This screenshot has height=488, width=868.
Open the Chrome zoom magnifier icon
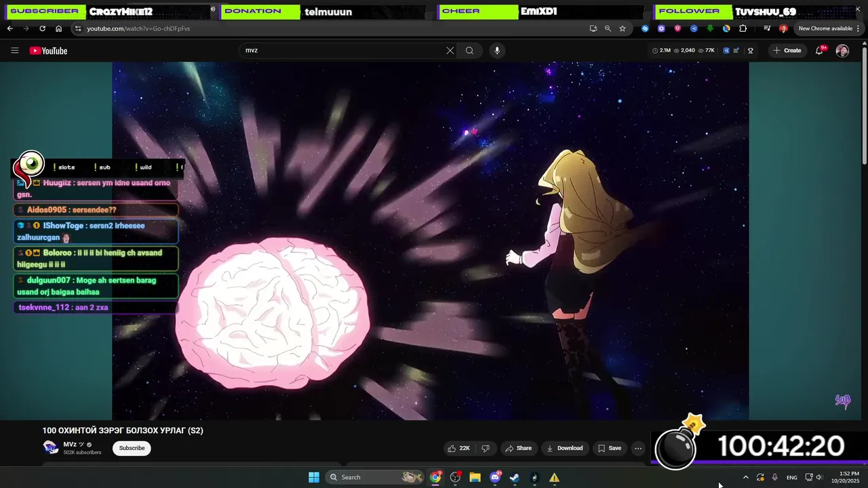(x=608, y=28)
